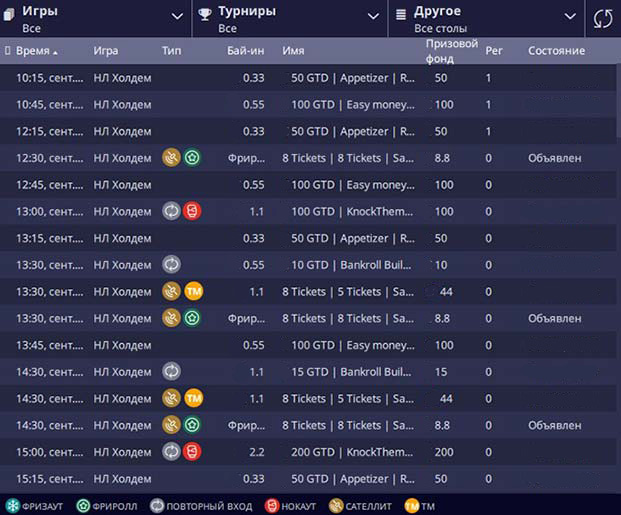Click satellite icon in 14:30 5 Tickets row
This screenshot has height=515, width=621.
click(x=171, y=399)
